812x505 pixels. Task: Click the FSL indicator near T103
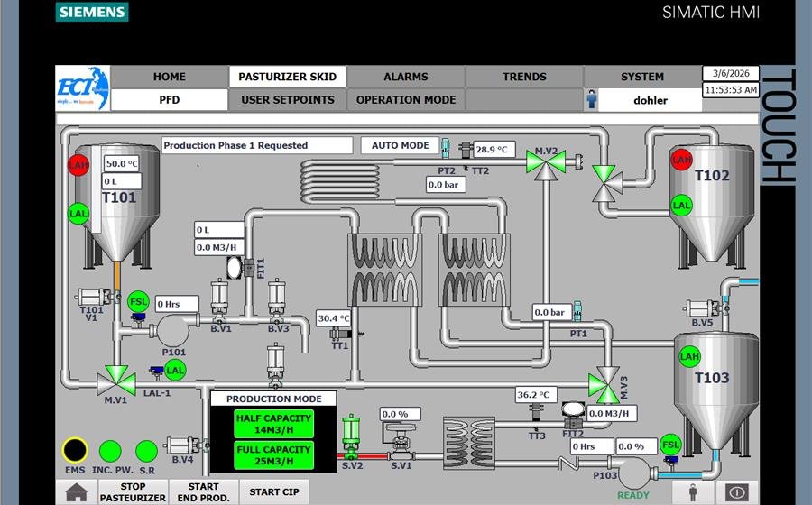tap(670, 445)
